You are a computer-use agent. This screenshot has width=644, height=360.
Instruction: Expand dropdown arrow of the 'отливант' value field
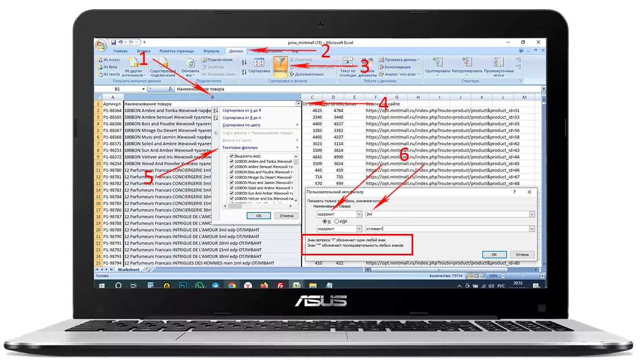531,229
